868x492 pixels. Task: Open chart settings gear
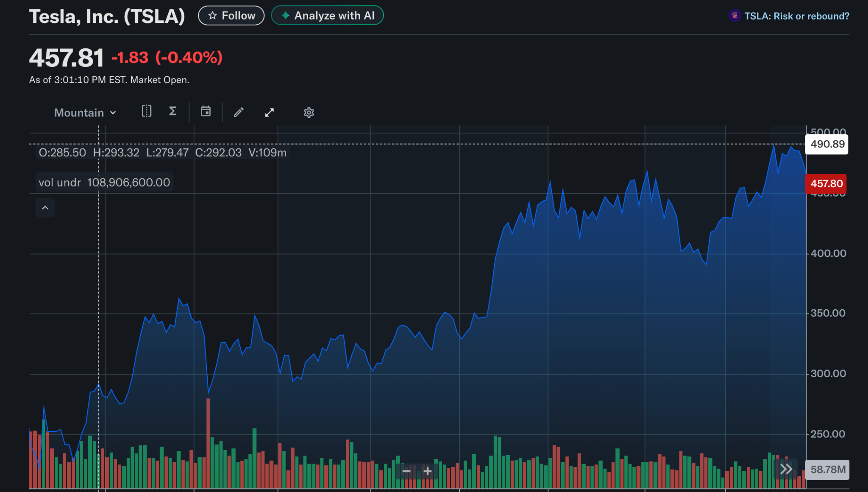coord(309,112)
